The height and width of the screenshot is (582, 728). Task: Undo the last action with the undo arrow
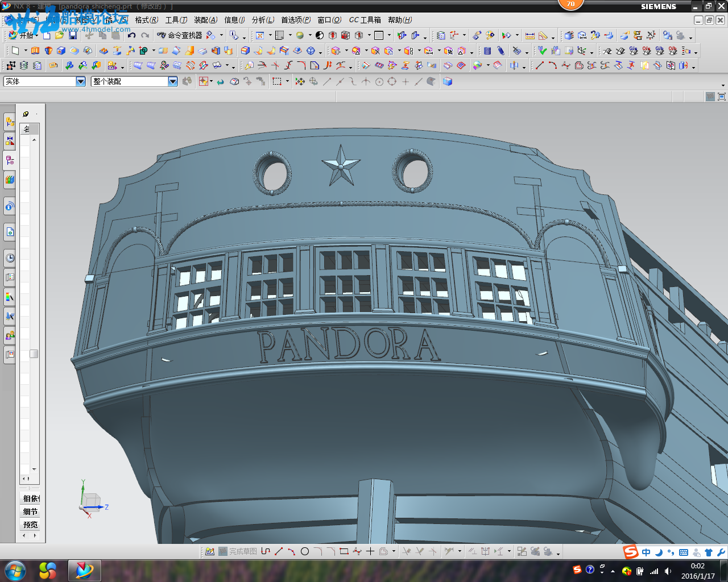tap(132, 35)
